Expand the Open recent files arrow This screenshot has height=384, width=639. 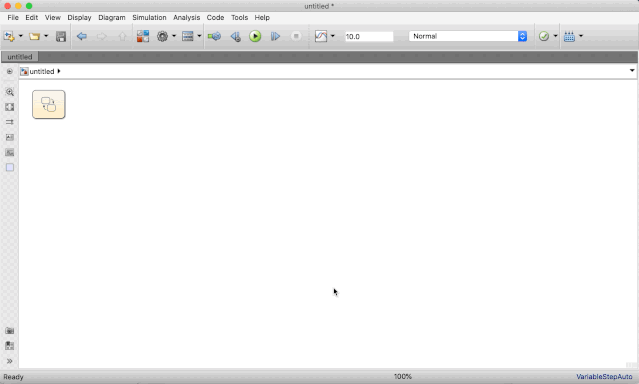(x=46, y=36)
